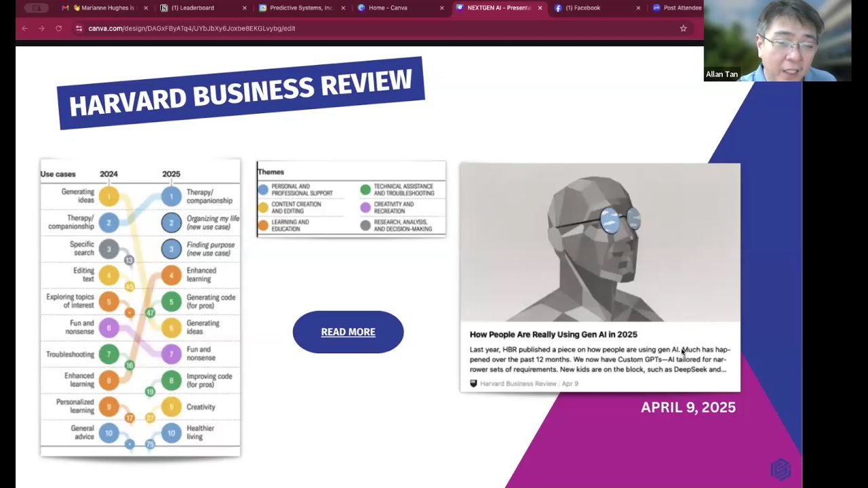Click the Canva favicon on Home tab
The height and width of the screenshot is (488, 868).
point(361,8)
